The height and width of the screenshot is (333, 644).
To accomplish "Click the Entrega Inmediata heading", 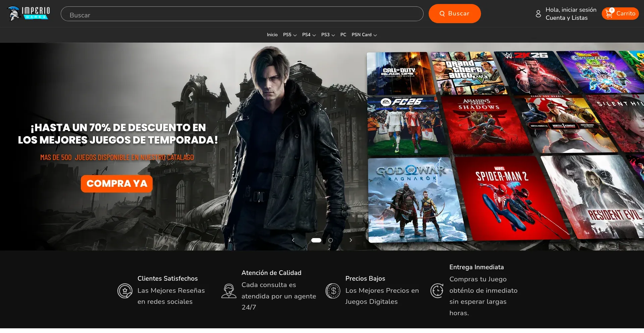I will tap(477, 267).
